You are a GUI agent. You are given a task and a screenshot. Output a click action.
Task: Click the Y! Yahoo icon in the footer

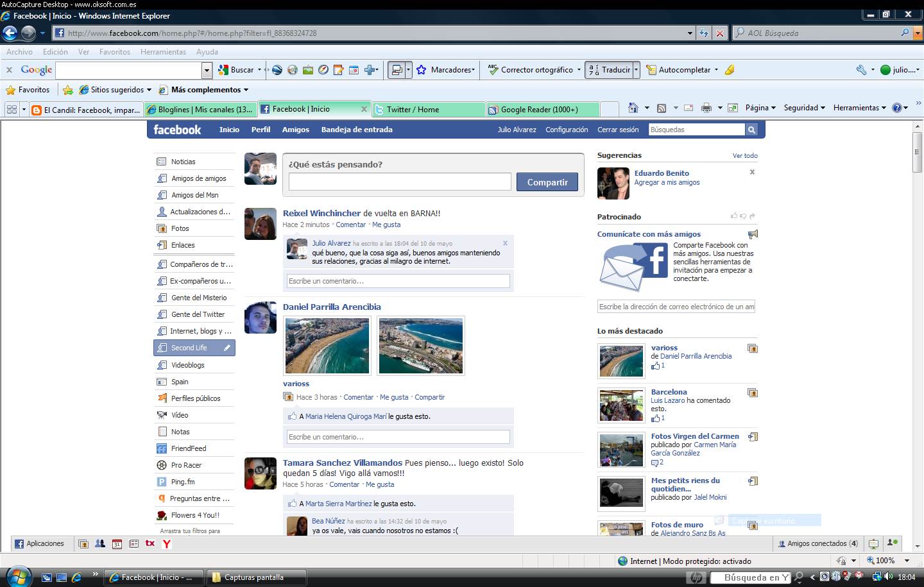(x=166, y=543)
